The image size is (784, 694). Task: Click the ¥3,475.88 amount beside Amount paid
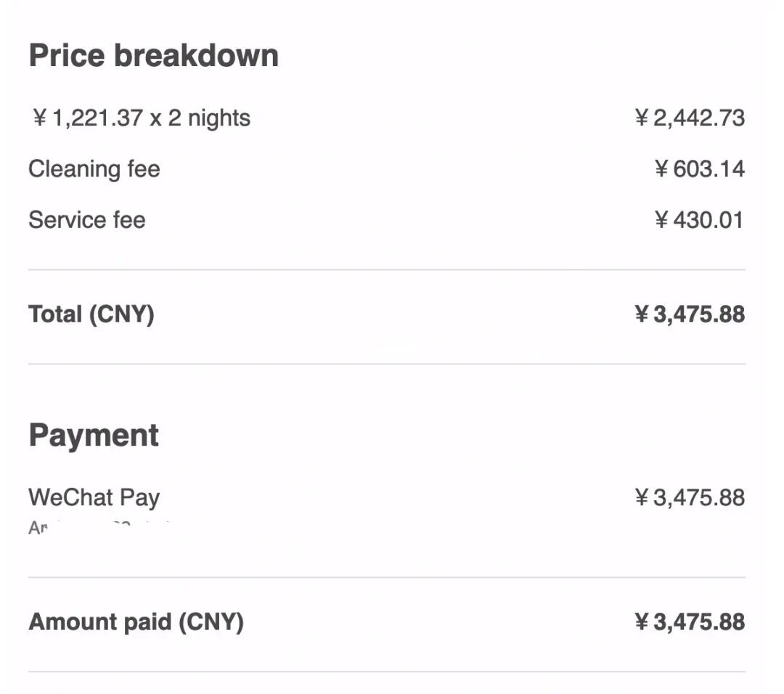pyautogui.click(x=690, y=622)
